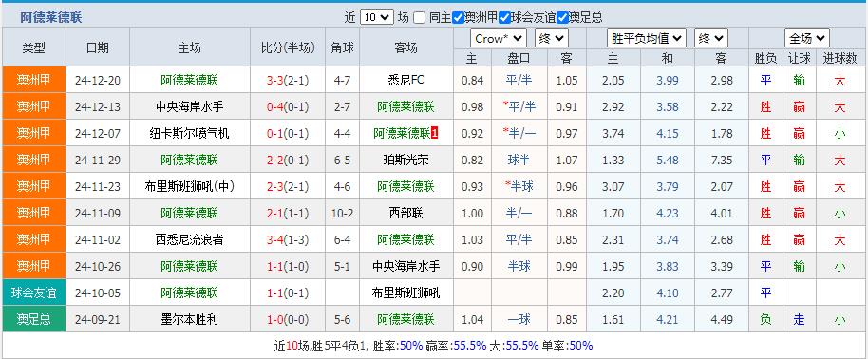Click the 赢率:55.5% summary text
Viewport: 868px width, 359px height.
pos(456,345)
